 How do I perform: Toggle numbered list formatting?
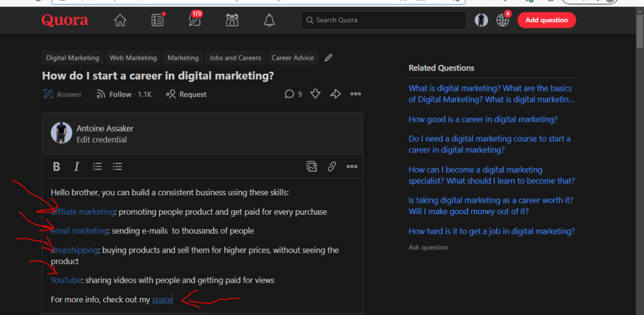(97, 166)
